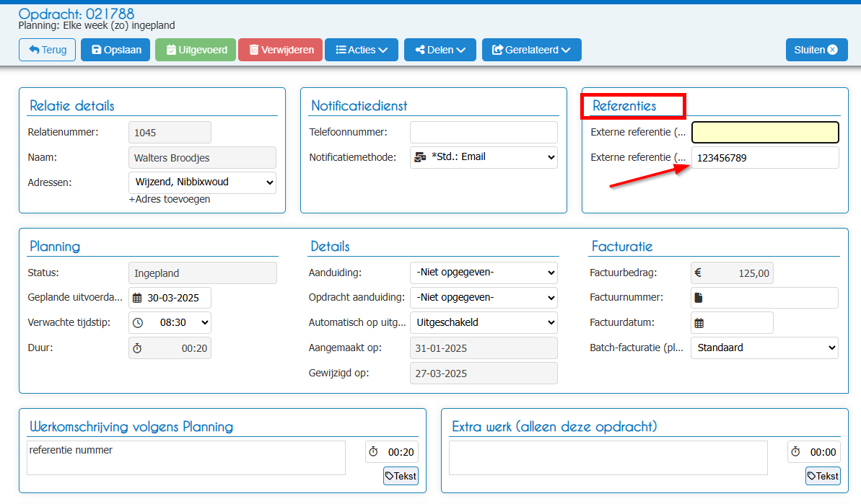This screenshot has width=861, height=504.
Task: Click the Aangemaakt op value 31-01-2025
Action: pos(484,348)
